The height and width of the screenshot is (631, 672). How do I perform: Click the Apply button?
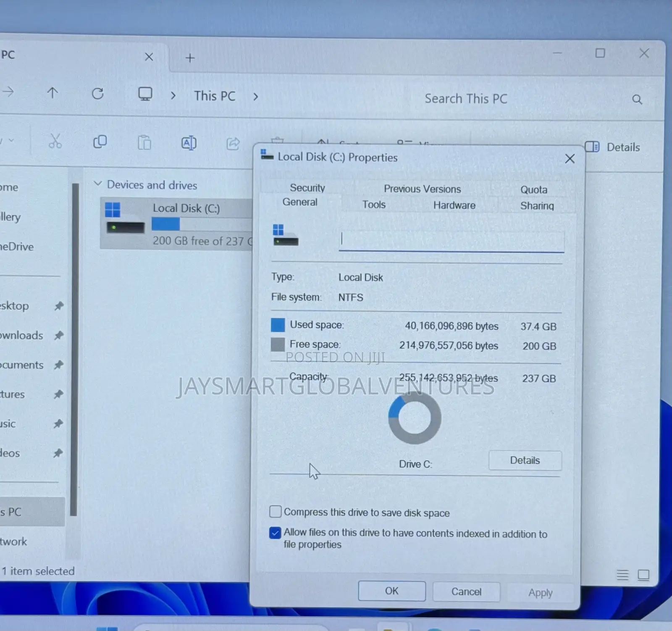click(541, 593)
